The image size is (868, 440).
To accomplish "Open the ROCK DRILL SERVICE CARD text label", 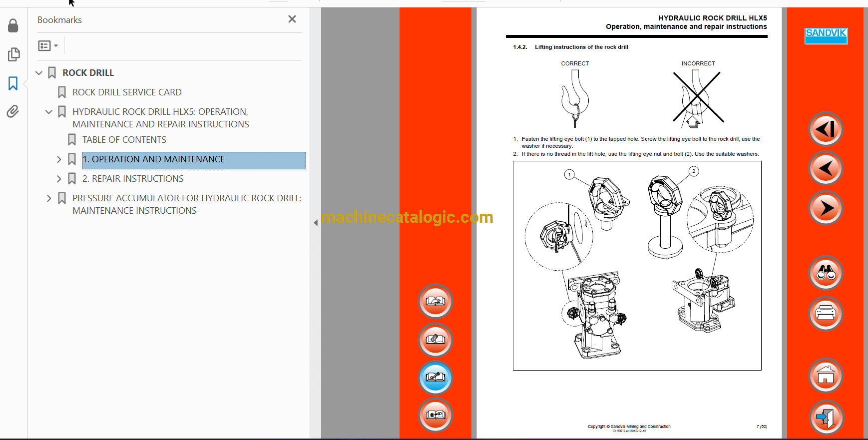I will [x=127, y=92].
